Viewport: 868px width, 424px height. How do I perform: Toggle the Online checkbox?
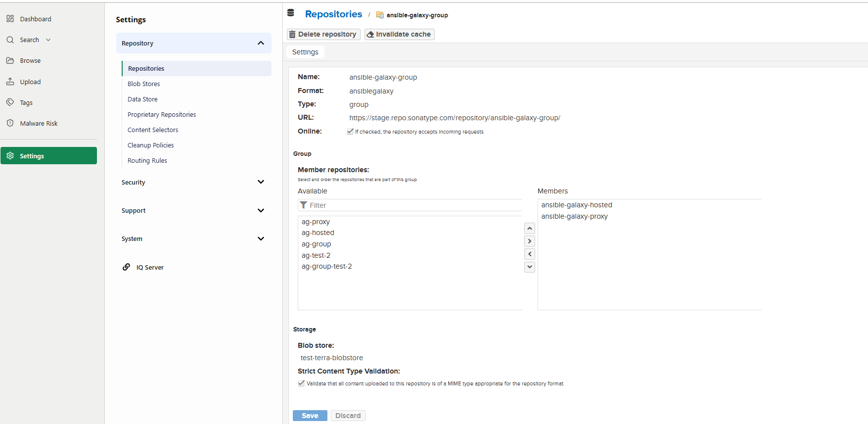[350, 132]
